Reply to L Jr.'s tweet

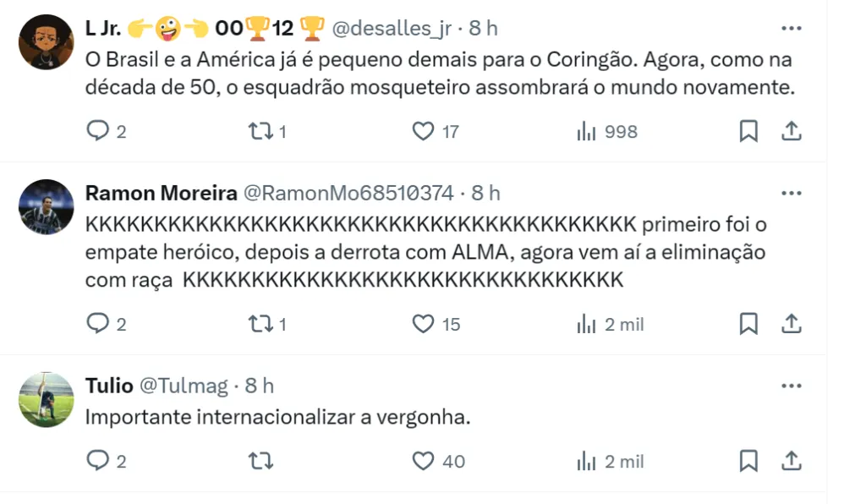[99, 132]
